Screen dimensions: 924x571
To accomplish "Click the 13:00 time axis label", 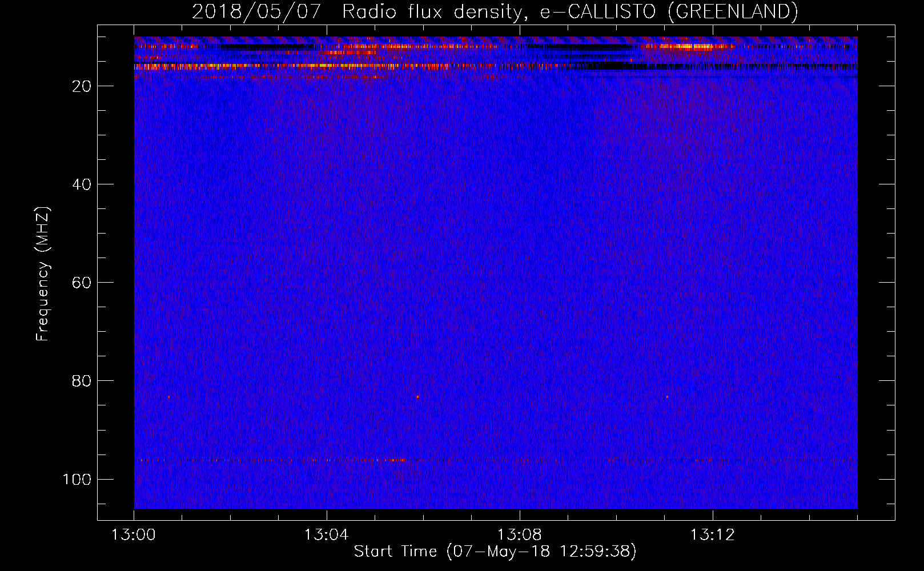I will click(x=134, y=535).
